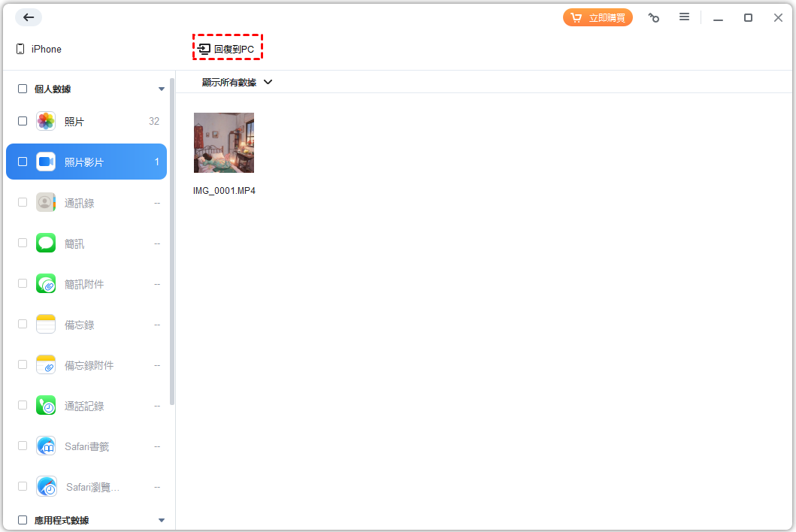Open the 顯示所有數據 filter dropdown
This screenshot has height=532, width=796.
coord(237,82)
